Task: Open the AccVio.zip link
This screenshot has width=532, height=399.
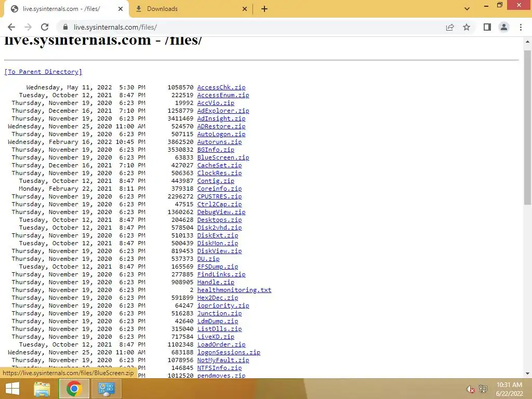Action: click(216, 103)
